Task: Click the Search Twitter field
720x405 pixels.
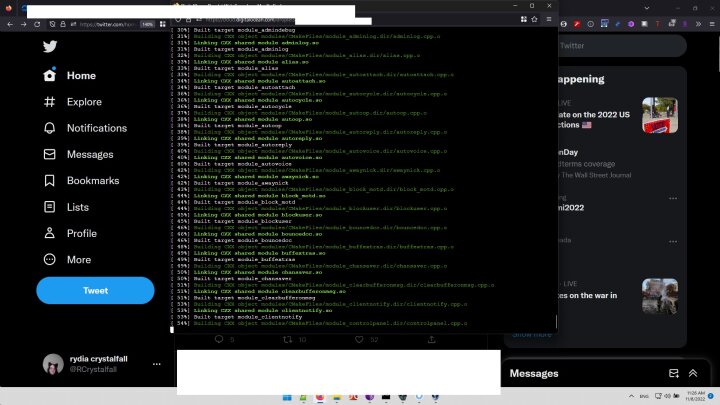Action: click(622, 45)
